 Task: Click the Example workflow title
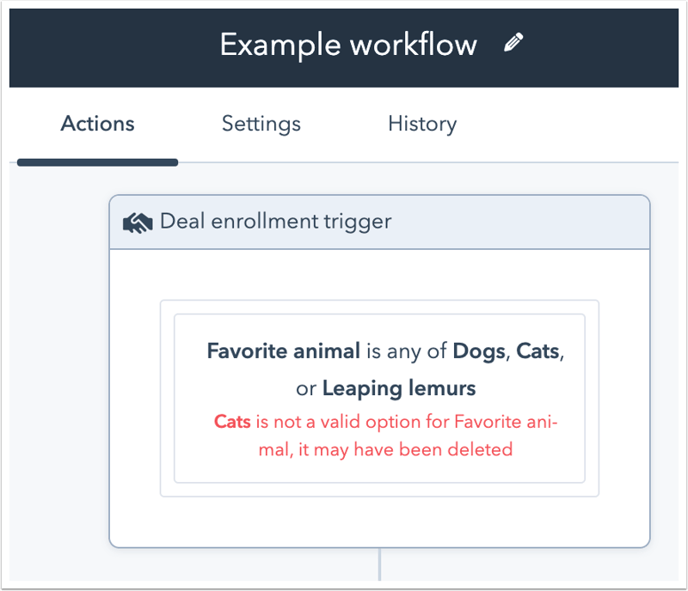coord(348,45)
